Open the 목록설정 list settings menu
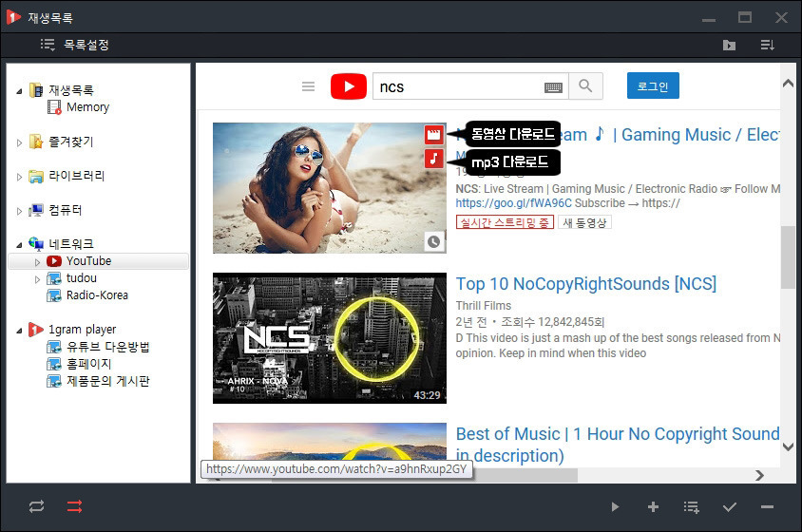 point(75,45)
